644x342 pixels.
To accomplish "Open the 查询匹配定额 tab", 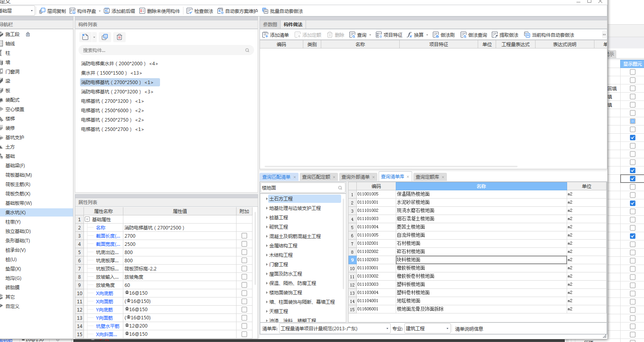I will (316, 177).
